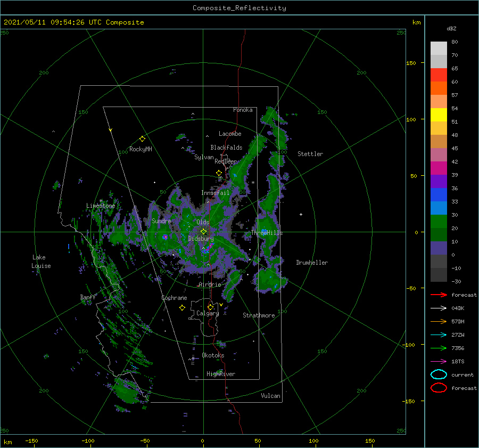Click the red forecast ellipse in legend
Image resolution: width=479 pixels, height=448 pixels.
pyautogui.click(x=439, y=388)
